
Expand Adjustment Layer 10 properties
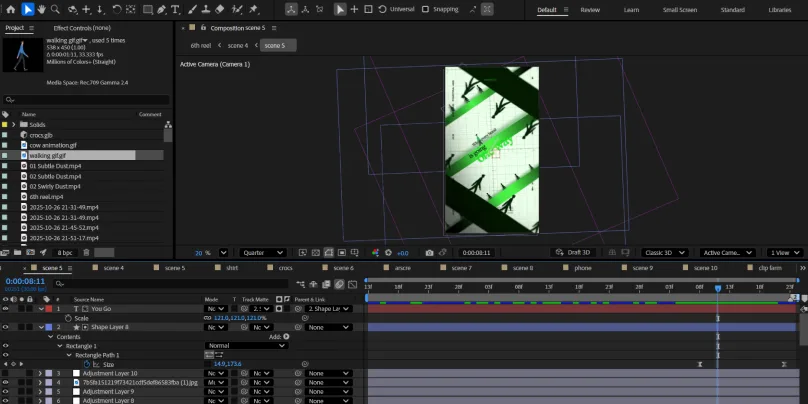pos(40,373)
